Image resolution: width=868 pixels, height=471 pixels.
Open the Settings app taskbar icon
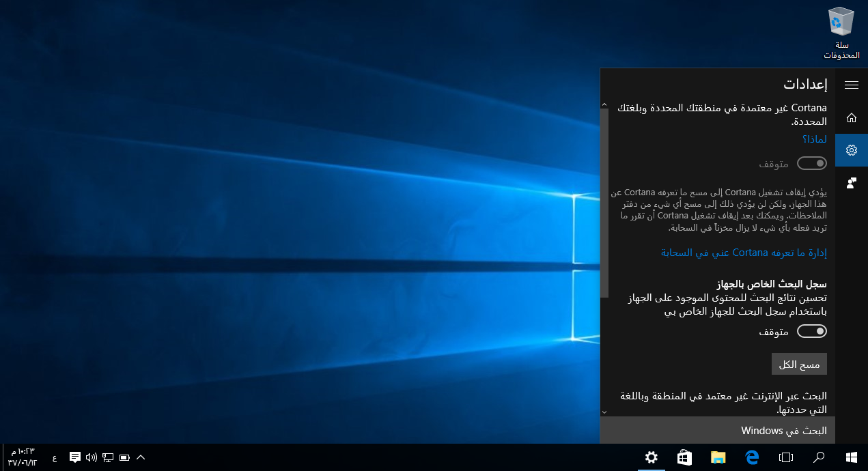click(x=652, y=457)
